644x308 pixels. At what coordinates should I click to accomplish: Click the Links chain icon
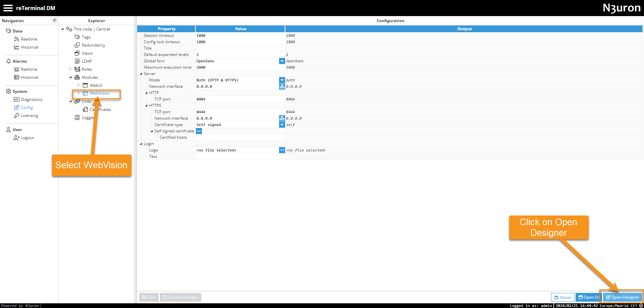click(x=77, y=101)
